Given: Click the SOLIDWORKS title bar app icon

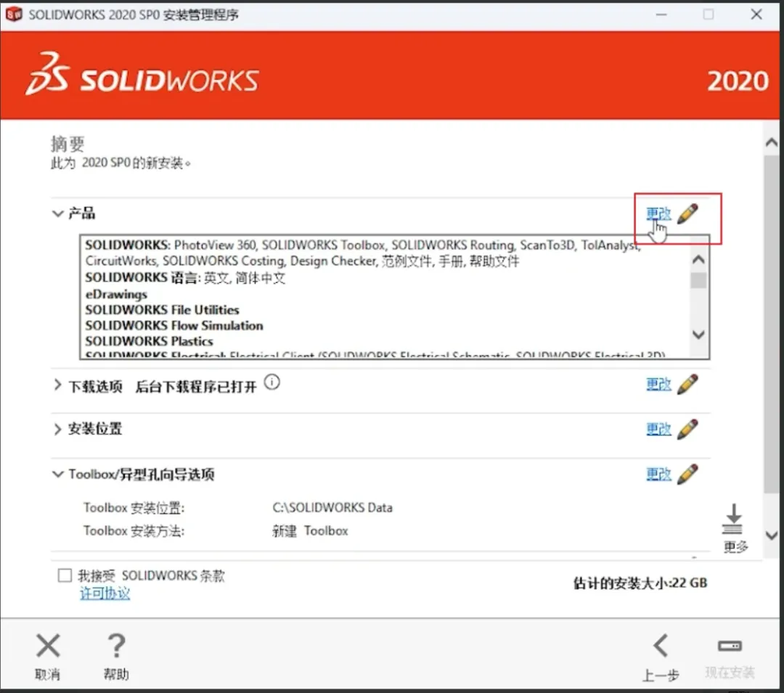Looking at the screenshot, I should 14,14.
